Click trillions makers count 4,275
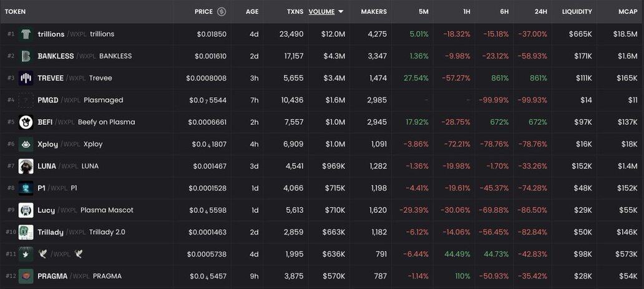This screenshot has height=289, width=644. pos(377,34)
